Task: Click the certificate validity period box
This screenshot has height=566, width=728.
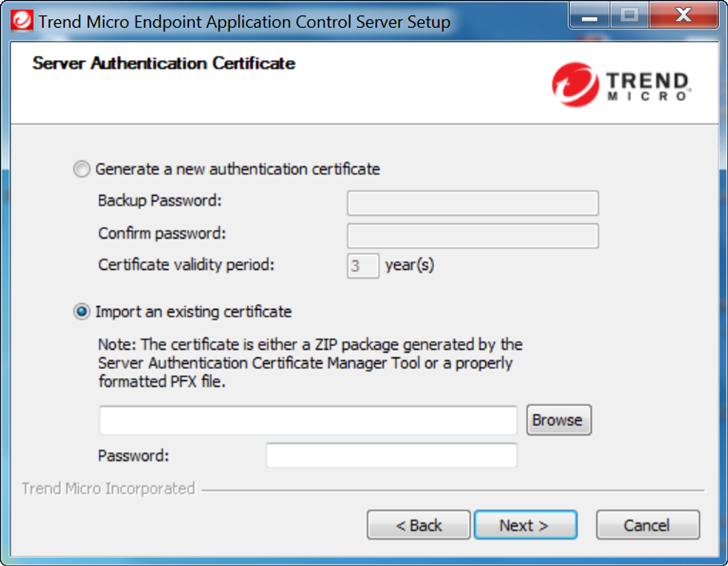Action: (x=363, y=266)
